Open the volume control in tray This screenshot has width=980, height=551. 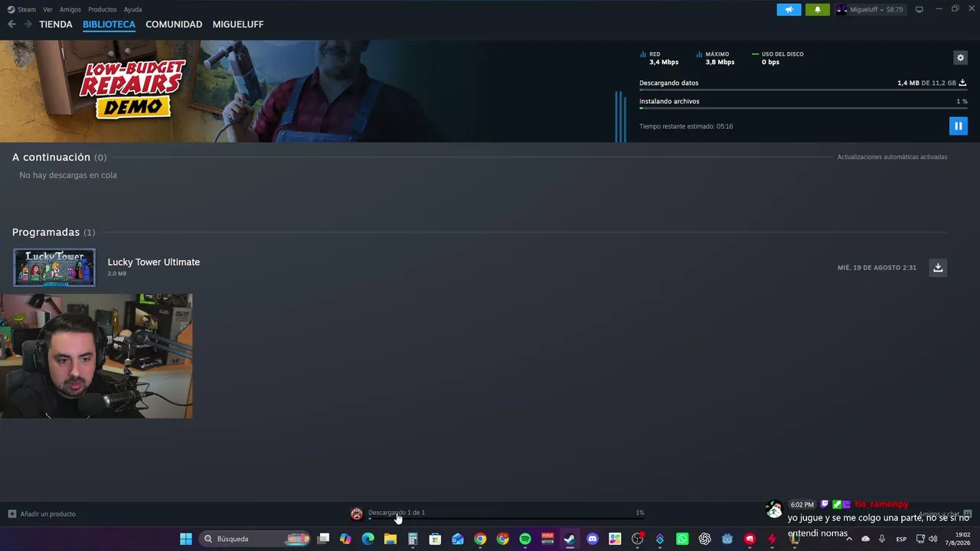coord(933,539)
